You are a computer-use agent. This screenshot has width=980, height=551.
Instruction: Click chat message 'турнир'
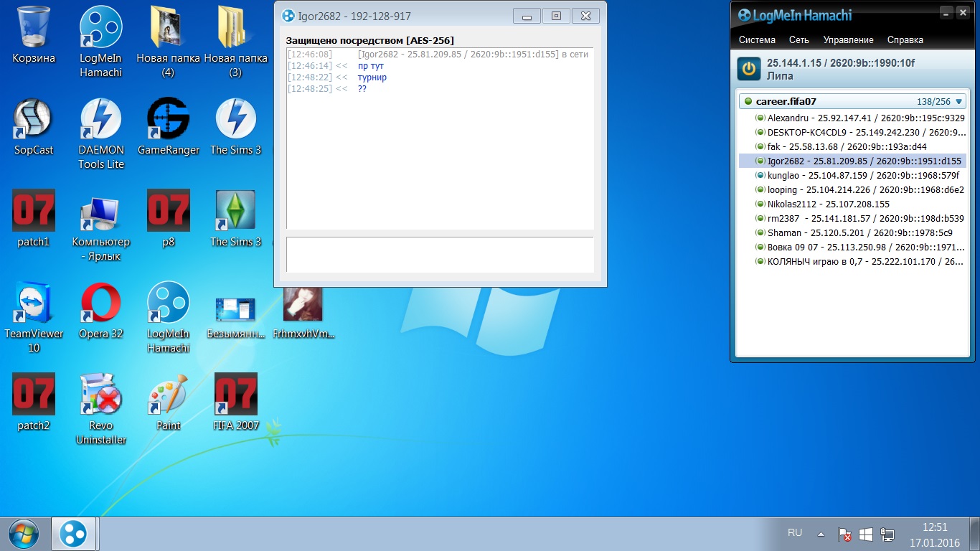[x=372, y=77]
